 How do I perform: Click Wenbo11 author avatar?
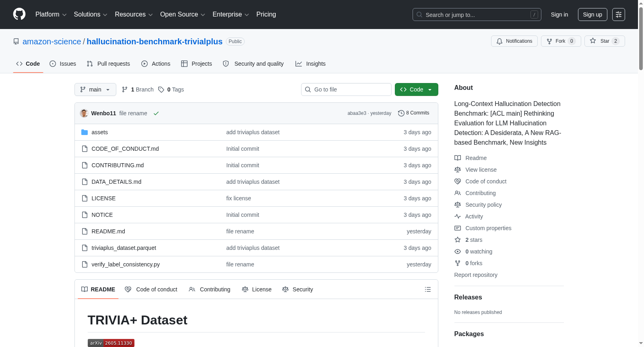click(x=84, y=113)
